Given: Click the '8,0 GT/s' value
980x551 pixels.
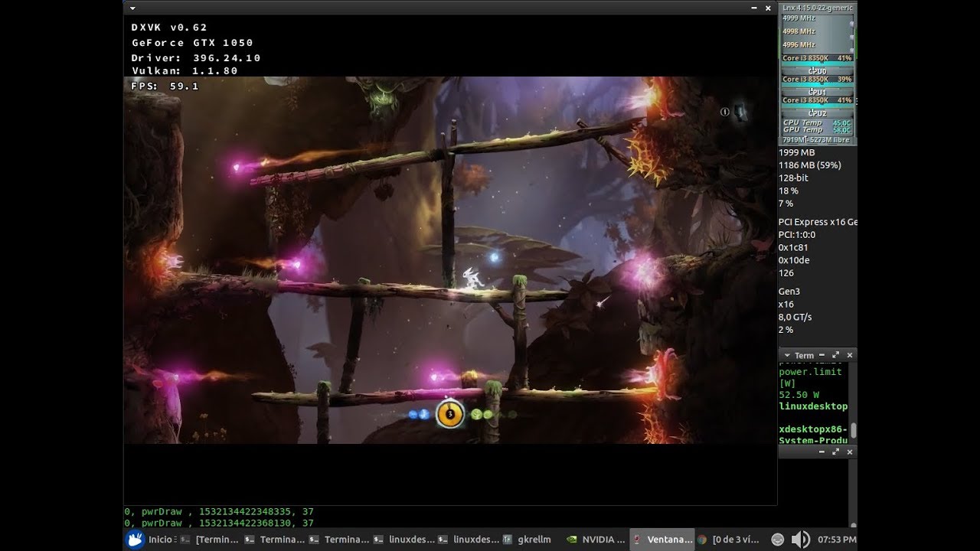Looking at the screenshot, I should coord(795,317).
